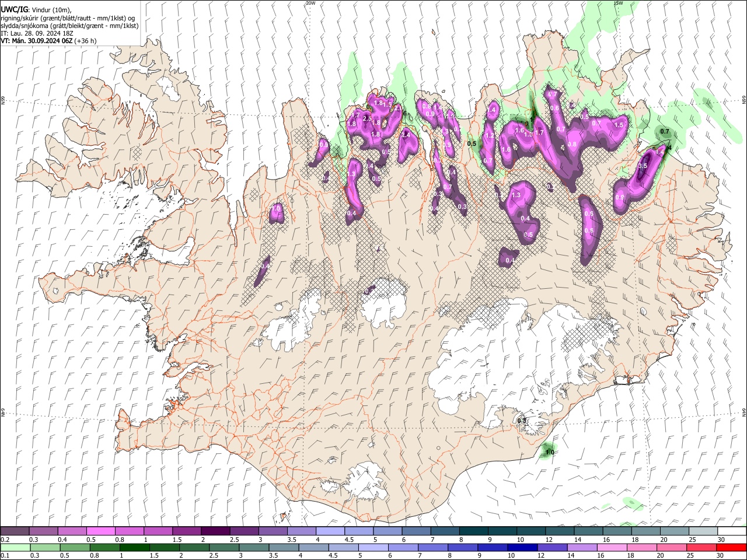This screenshot has height=560, width=747.
Task: Pick the dark teal swatch labeled 8 in the upper row
Action: [473, 531]
